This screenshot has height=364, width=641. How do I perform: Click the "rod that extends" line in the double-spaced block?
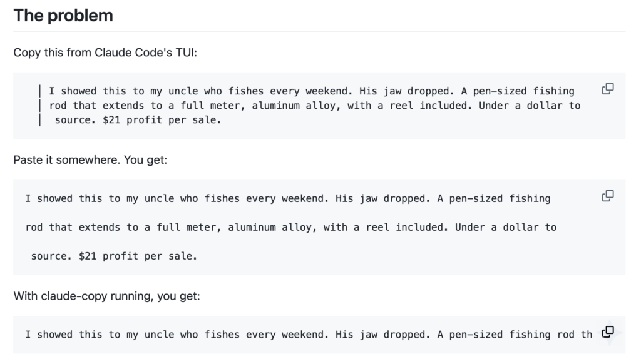[290, 227]
